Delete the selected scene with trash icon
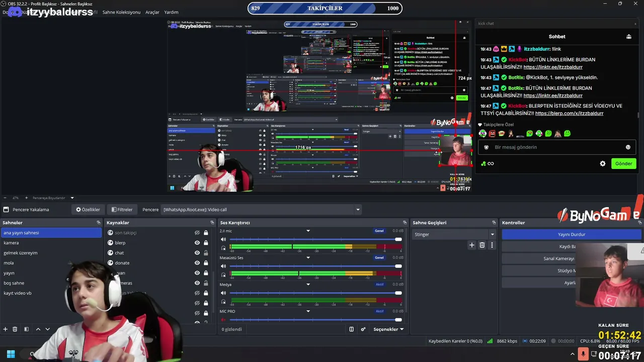 pos(15,329)
